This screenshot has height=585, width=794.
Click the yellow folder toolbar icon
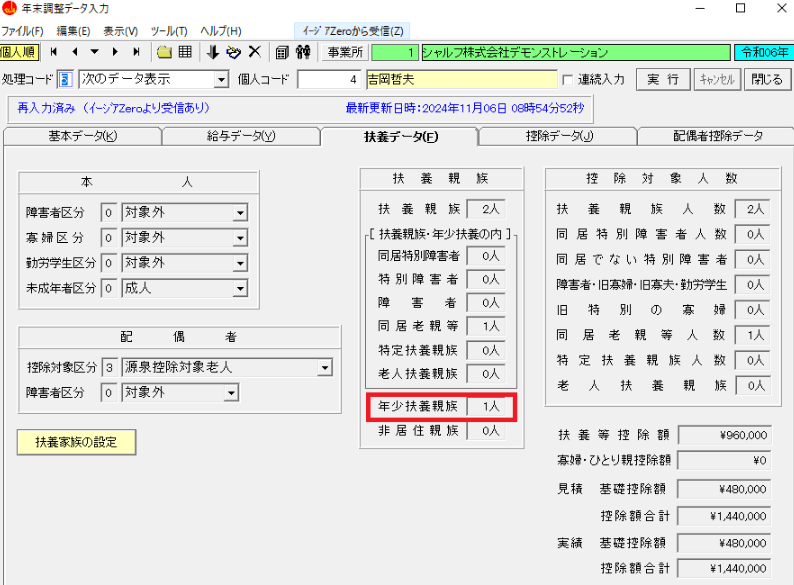(x=164, y=52)
